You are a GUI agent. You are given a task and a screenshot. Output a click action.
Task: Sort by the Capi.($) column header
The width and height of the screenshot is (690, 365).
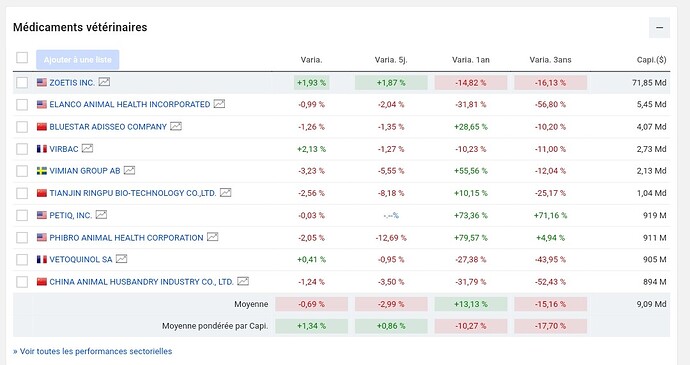(651, 60)
